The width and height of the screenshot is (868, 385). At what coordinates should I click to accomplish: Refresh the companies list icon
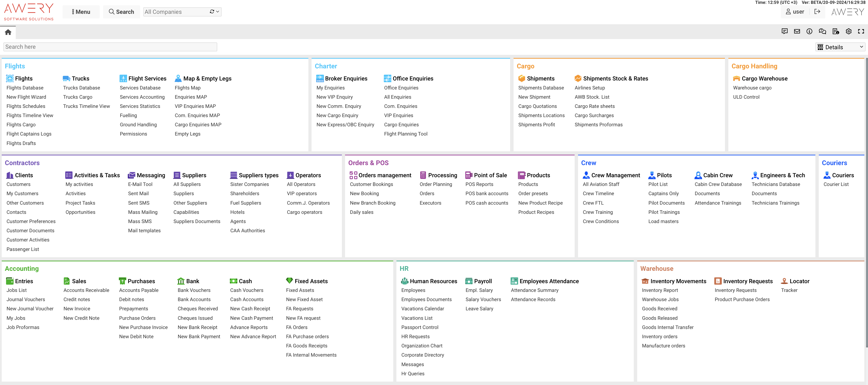(212, 12)
